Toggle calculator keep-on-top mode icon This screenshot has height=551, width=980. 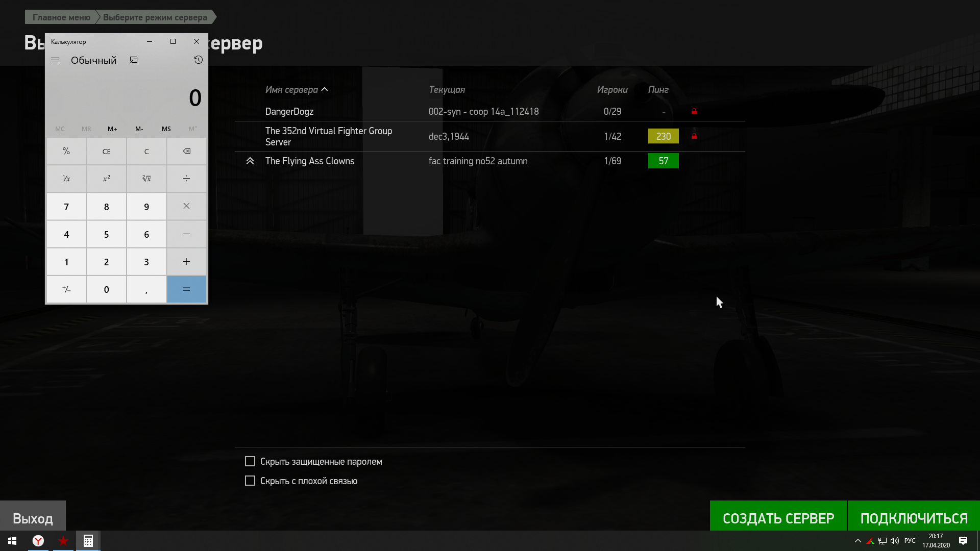click(x=134, y=60)
